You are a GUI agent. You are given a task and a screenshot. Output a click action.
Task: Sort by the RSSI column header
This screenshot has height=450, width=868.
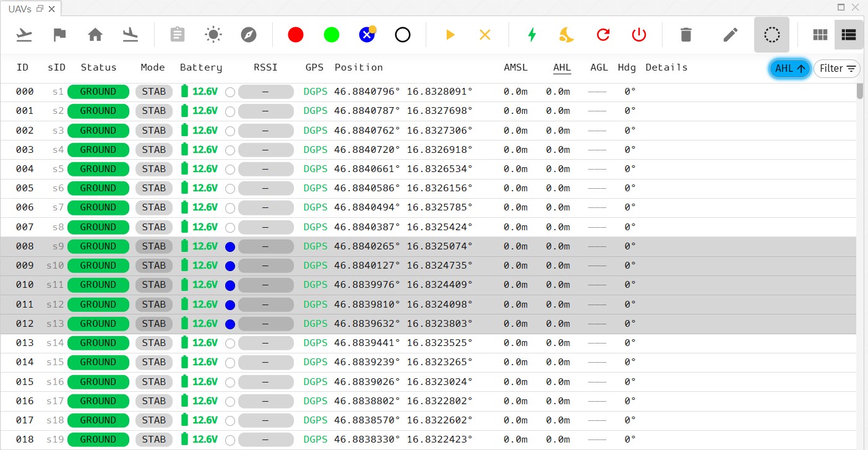(x=265, y=67)
